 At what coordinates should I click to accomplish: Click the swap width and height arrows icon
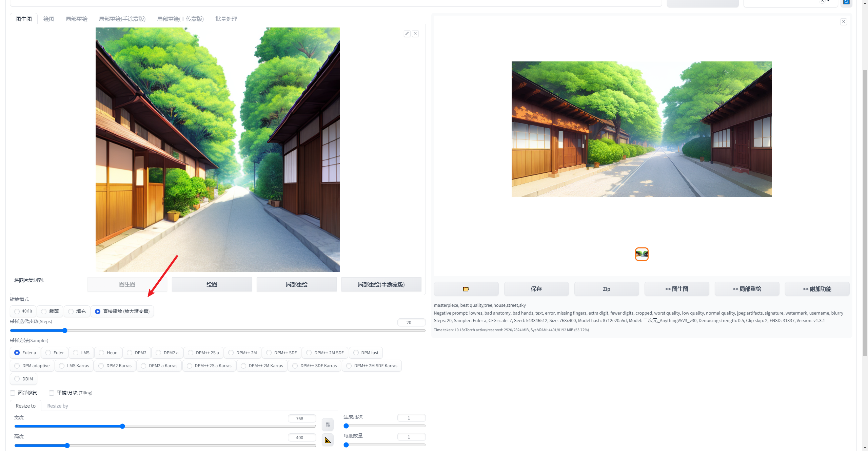(x=328, y=425)
